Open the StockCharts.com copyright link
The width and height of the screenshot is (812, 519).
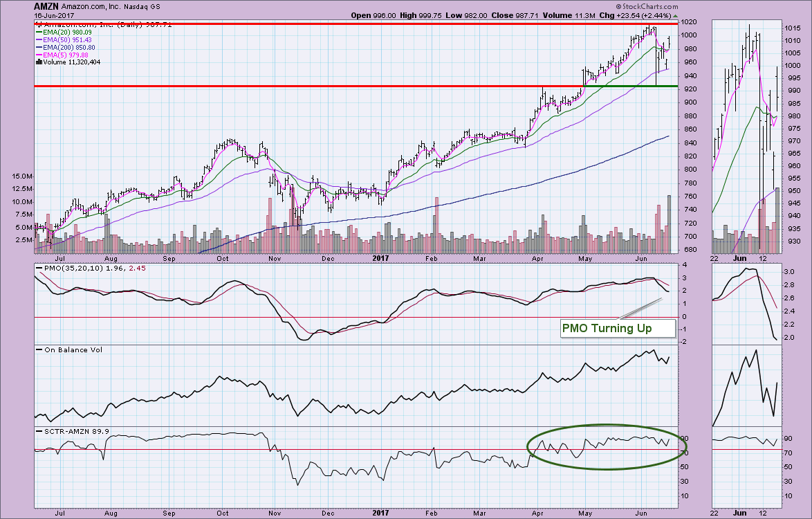tap(647, 7)
